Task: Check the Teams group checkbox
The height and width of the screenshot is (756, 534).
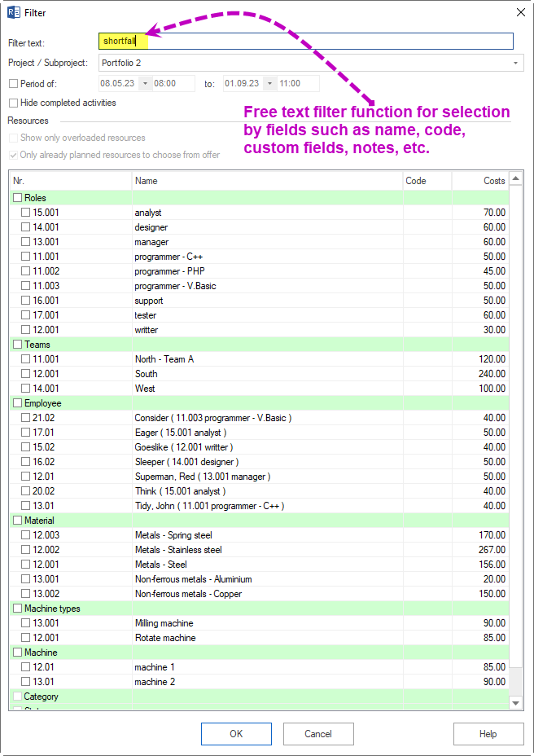Action: [x=18, y=345]
